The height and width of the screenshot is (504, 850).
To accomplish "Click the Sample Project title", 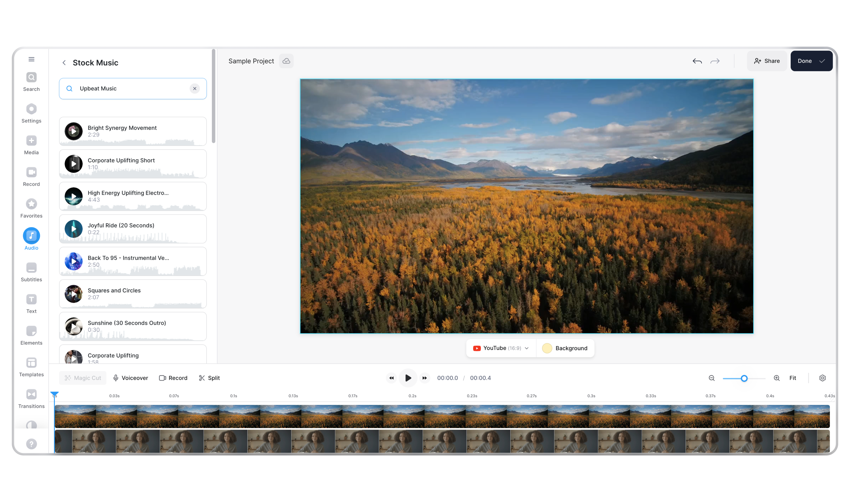I will point(251,61).
